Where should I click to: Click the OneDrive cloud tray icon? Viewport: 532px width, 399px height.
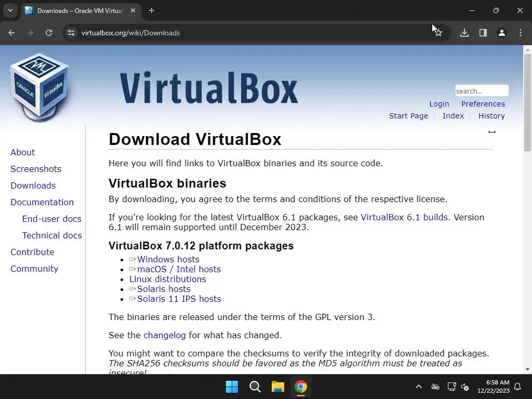pos(435,387)
